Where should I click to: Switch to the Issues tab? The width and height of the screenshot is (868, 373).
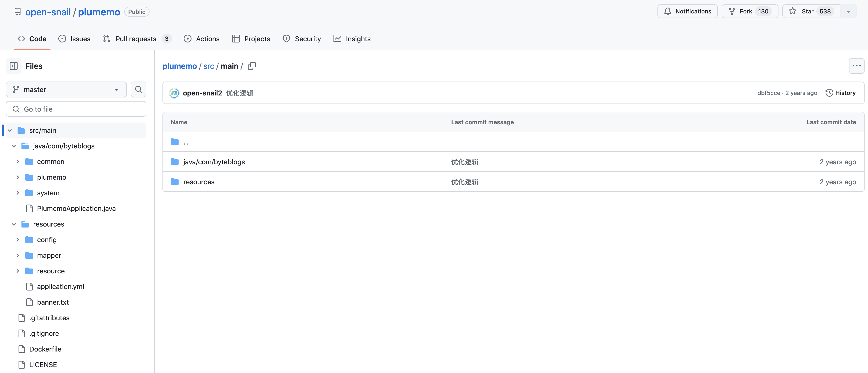74,39
